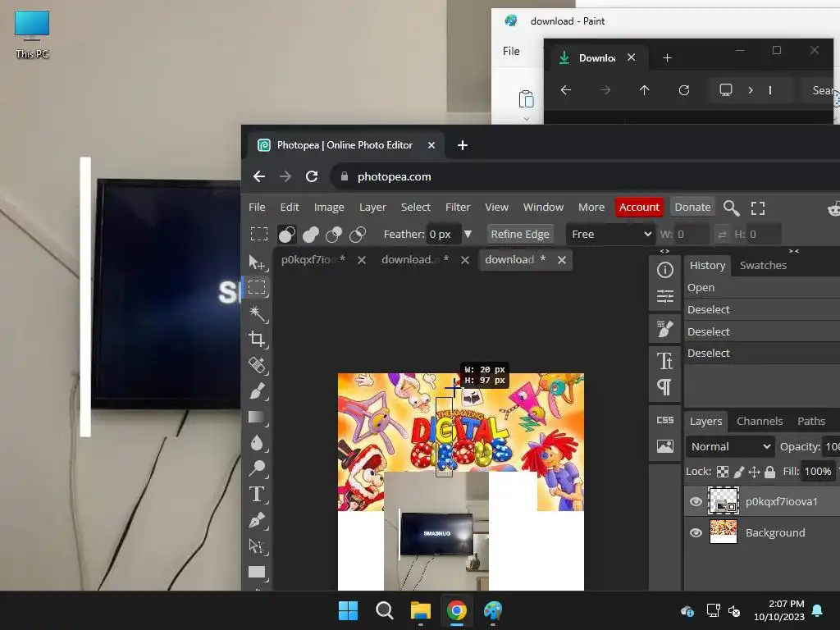Expand Paint's paste dropdown arrow
Viewport: 840px width, 630px height.
coord(526,119)
